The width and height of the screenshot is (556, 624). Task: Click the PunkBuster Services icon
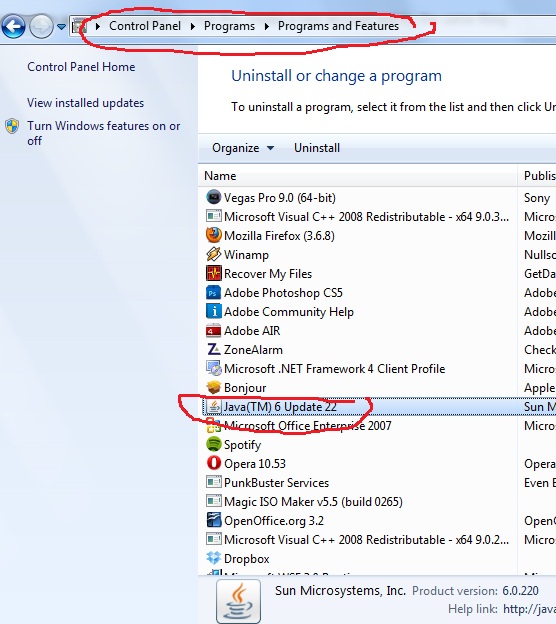[214, 482]
